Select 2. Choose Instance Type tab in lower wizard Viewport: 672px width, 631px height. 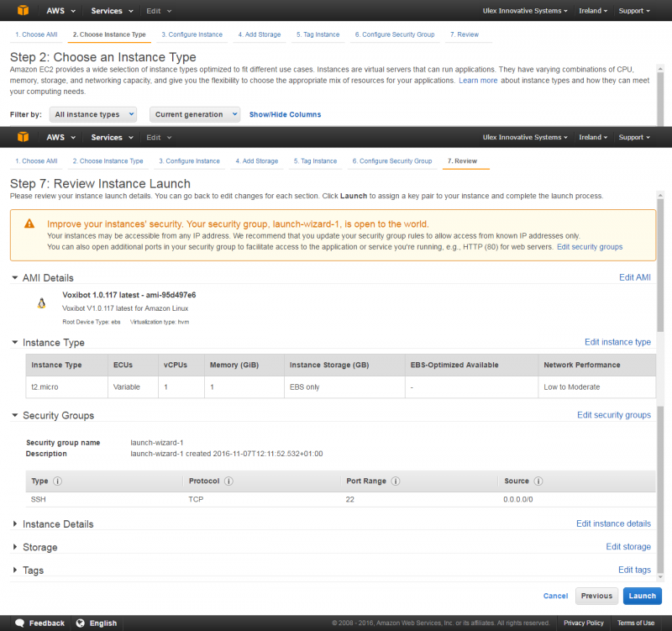[x=108, y=160]
